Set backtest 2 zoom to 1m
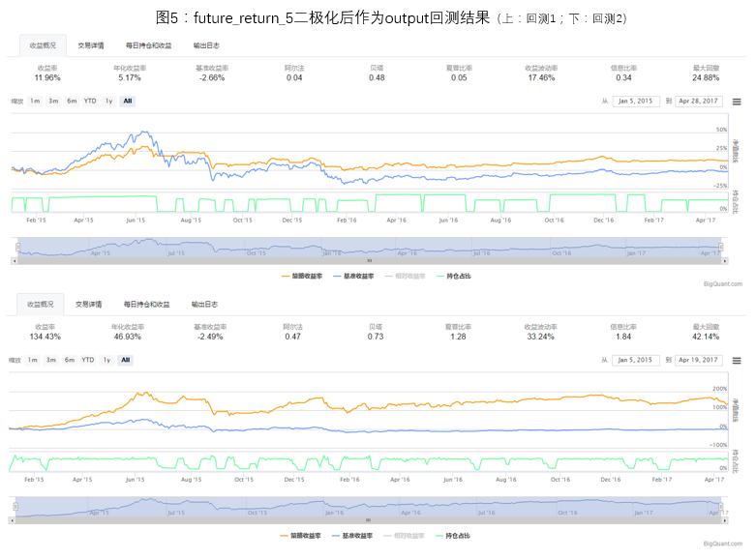 coord(32,360)
